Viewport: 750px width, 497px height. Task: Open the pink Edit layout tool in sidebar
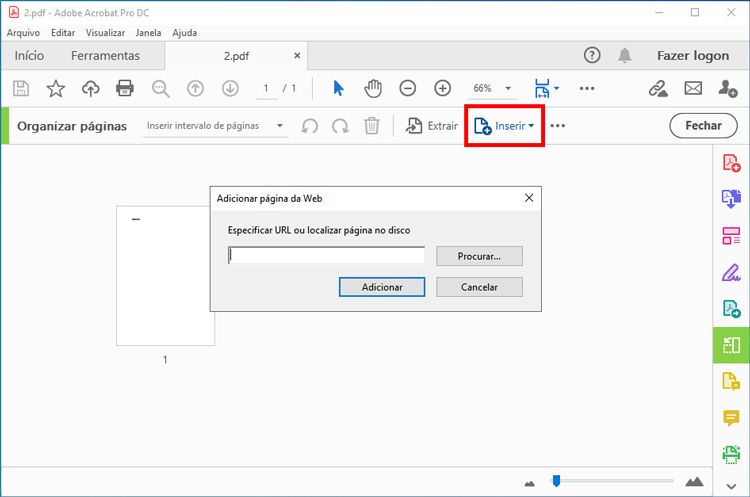pos(731,236)
